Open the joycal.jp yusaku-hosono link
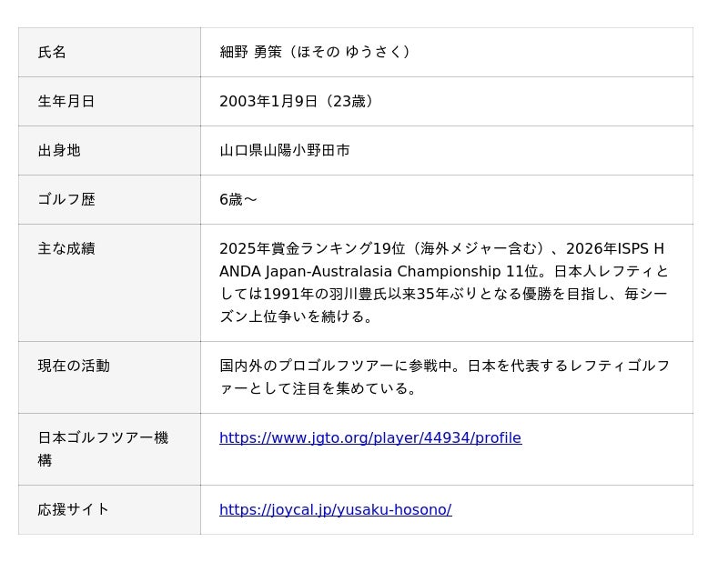This screenshot has height=562, width=728. coord(335,510)
